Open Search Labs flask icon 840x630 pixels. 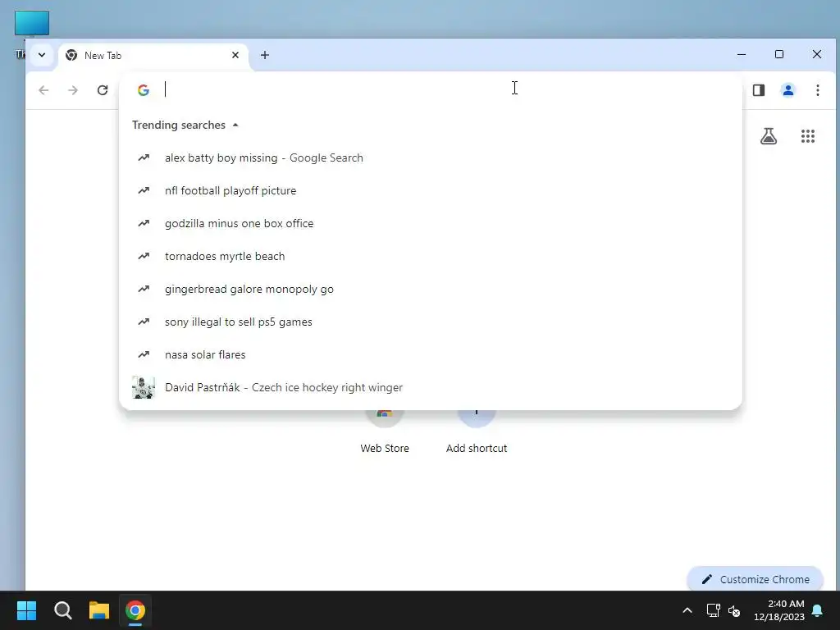768,136
